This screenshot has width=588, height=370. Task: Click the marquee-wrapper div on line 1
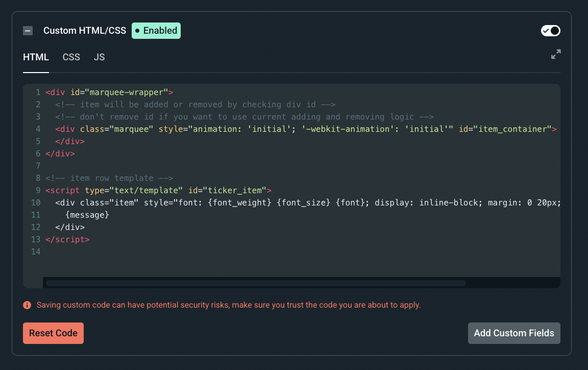pyautogui.click(x=110, y=92)
